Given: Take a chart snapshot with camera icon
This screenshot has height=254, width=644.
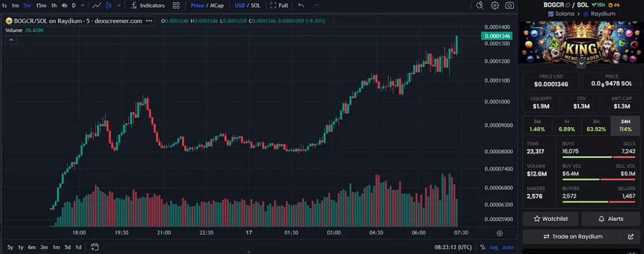Looking at the screenshot, I should (x=510, y=5).
